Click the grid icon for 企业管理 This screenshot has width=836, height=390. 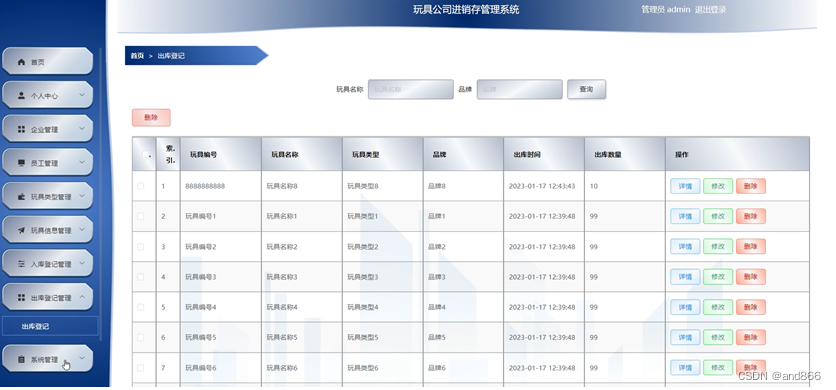(21, 129)
